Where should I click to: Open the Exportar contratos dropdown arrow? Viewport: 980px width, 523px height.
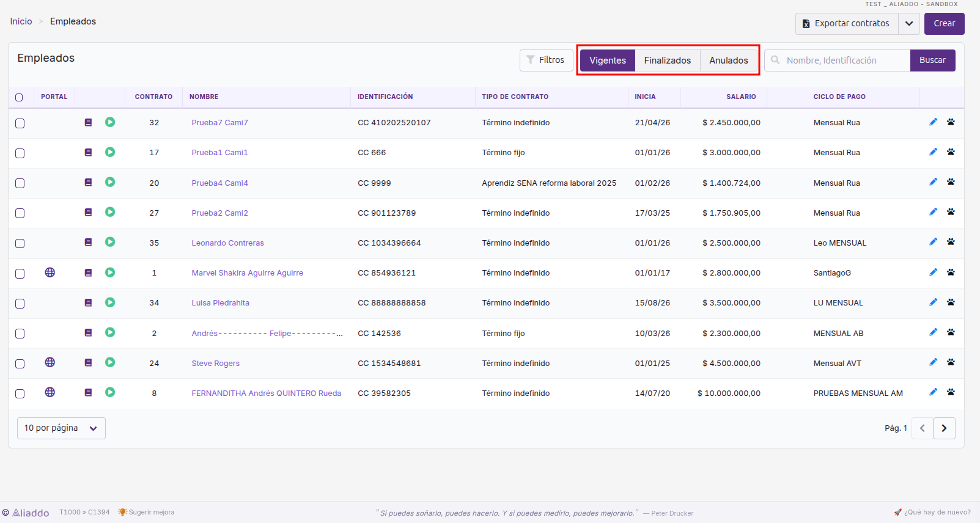(909, 24)
